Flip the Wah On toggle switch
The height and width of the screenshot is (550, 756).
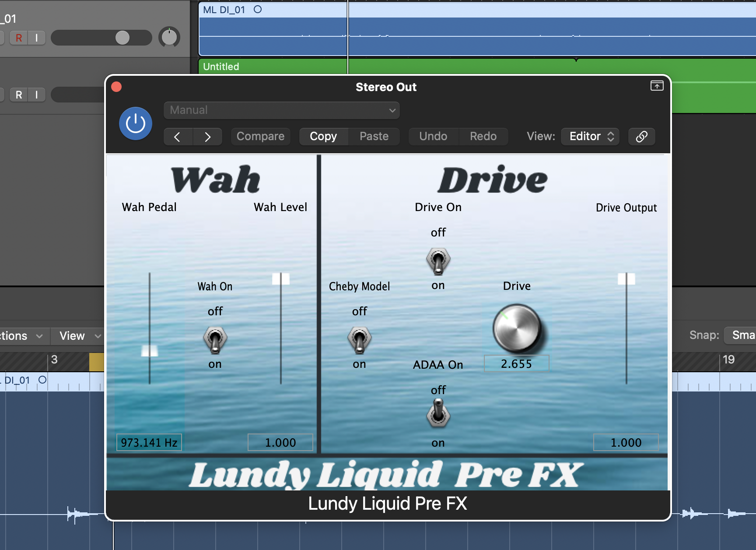tap(215, 340)
